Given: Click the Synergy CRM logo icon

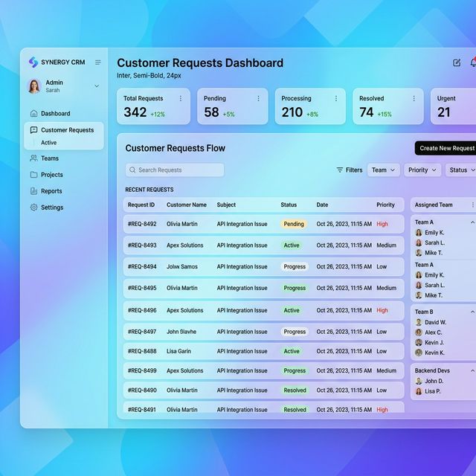Looking at the screenshot, I should [x=33, y=62].
